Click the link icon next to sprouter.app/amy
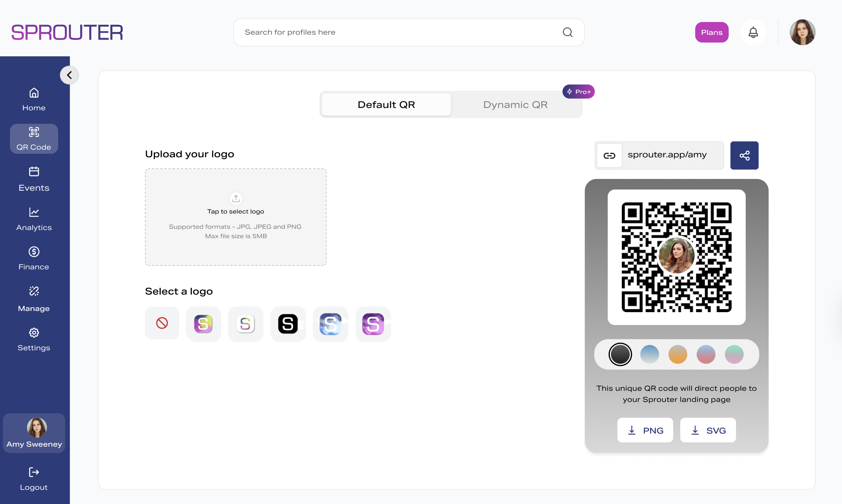 coord(609,155)
